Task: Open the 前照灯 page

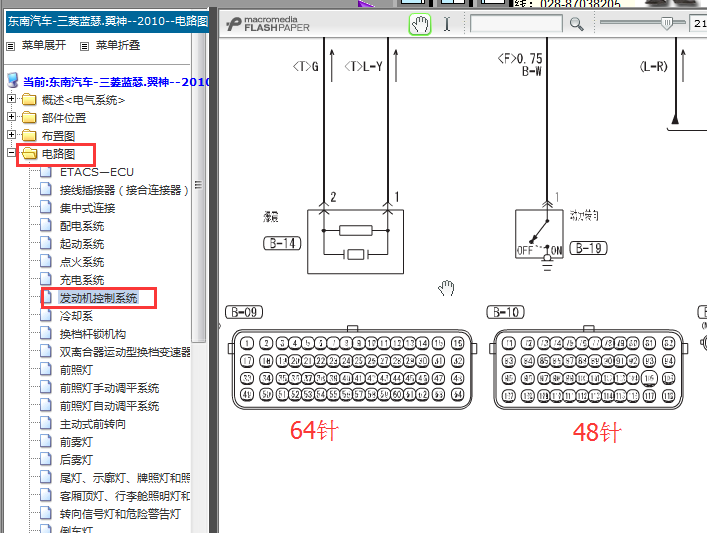Action: [76, 370]
